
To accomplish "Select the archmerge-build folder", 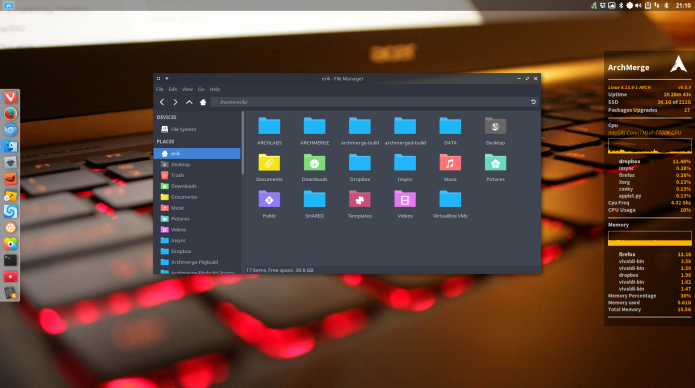I will tap(359, 131).
